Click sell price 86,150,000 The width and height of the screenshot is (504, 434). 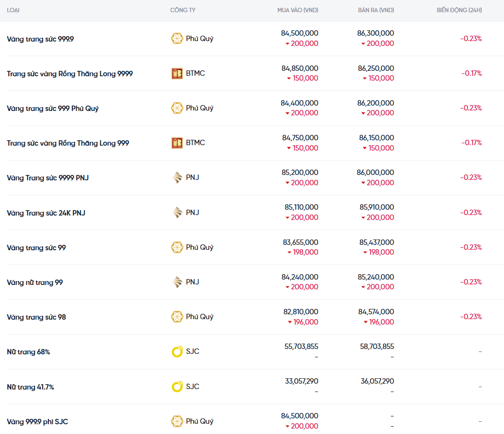376,137
